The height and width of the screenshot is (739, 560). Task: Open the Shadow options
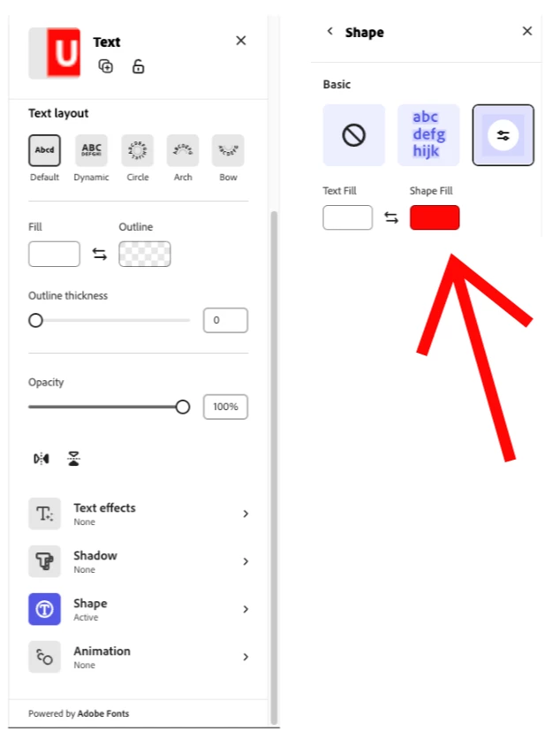coord(139,561)
